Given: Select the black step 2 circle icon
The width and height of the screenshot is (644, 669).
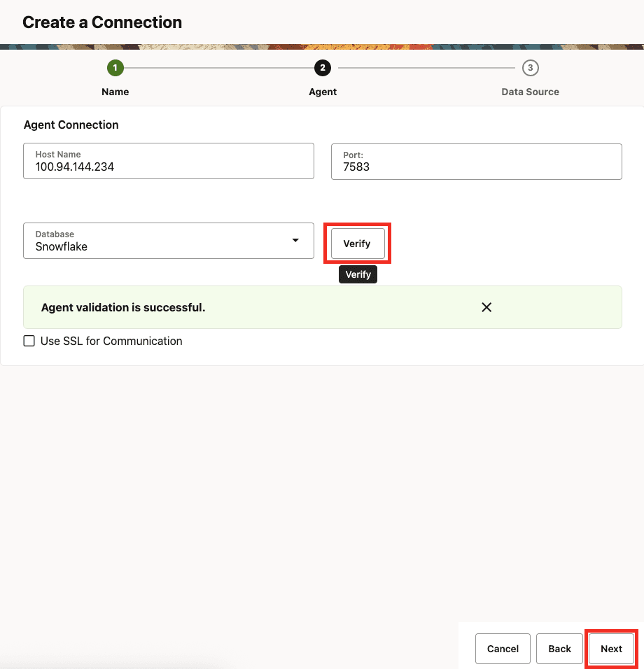Looking at the screenshot, I should pyautogui.click(x=323, y=68).
